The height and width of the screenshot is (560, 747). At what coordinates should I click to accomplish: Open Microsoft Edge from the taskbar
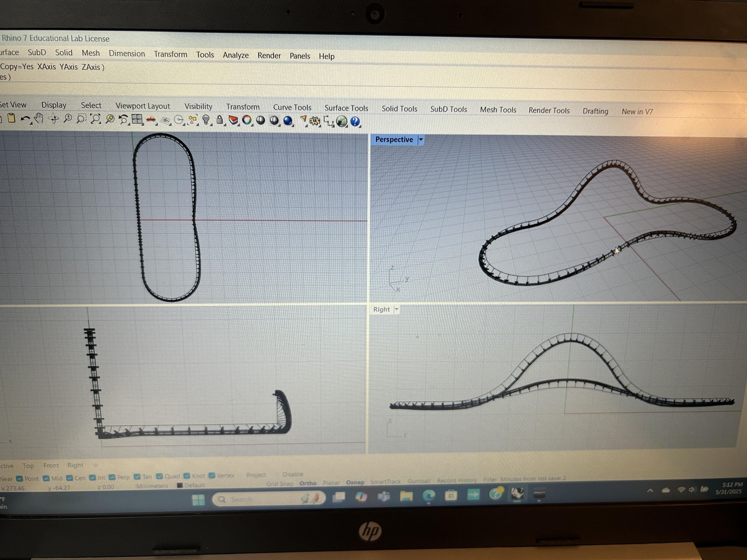tap(429, 496)
